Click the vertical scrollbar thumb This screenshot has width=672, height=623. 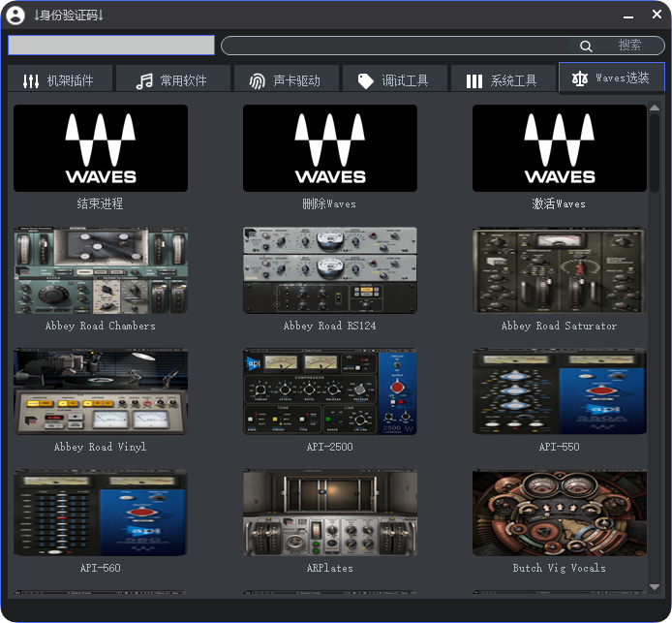(x=654, y=153)
